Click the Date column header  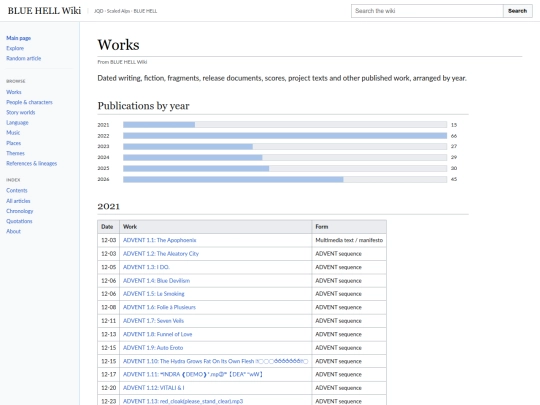tap(108, 227)
